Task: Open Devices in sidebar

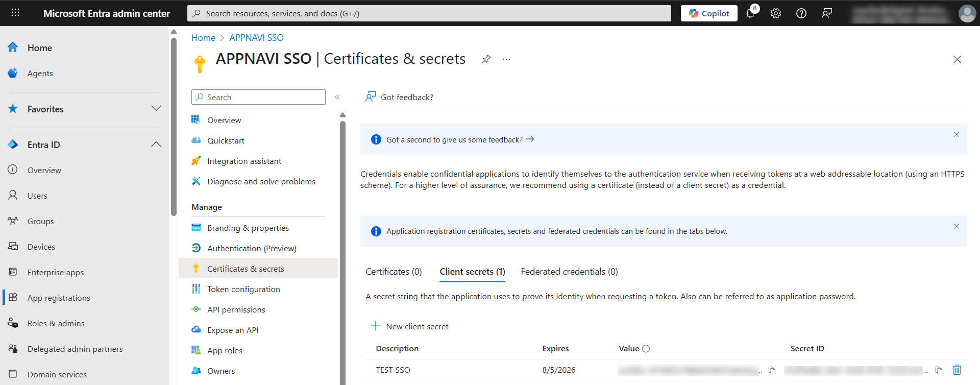Action: click(41, 247)
